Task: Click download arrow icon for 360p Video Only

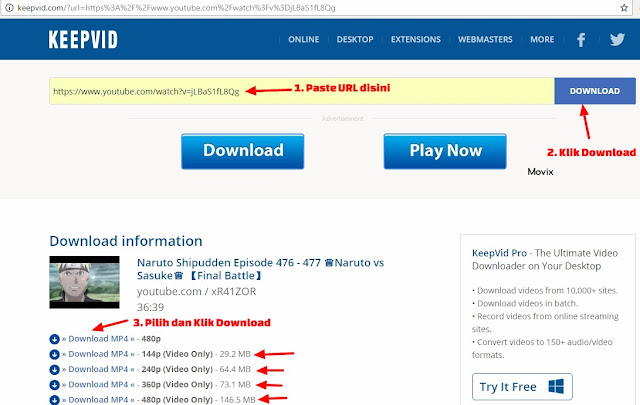Action: (54, 385)
